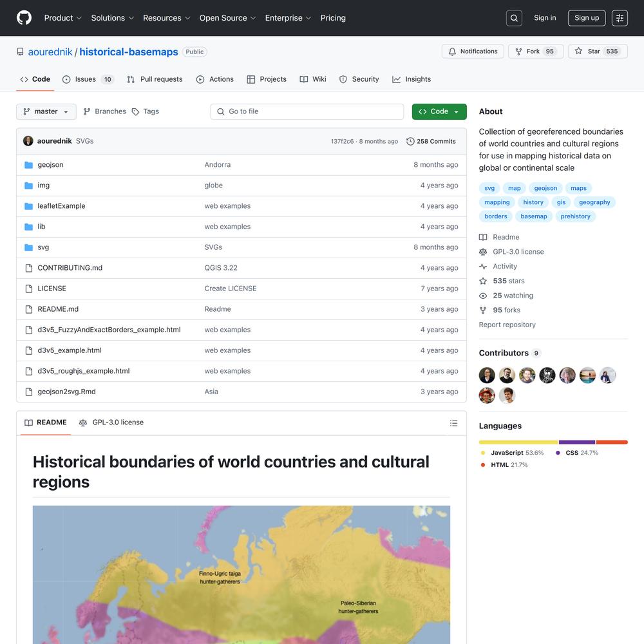644x644 pixels.
Task: Switch to the Actions tab
Action: [215, 79]
